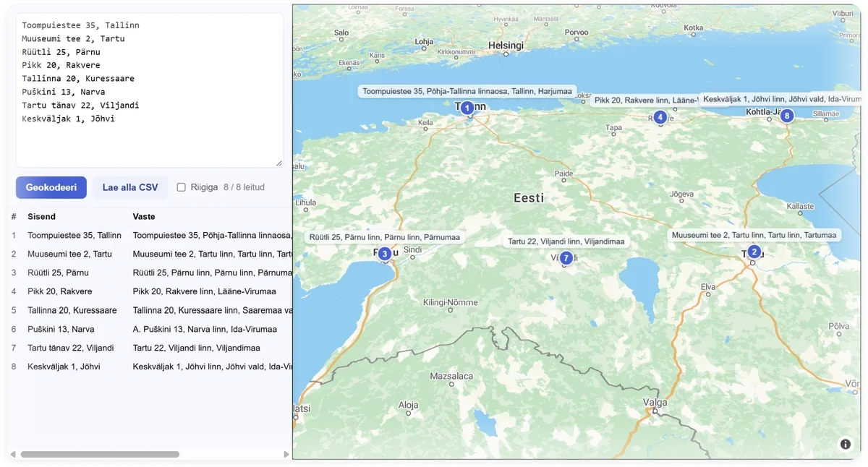Click map marker number 8 near Kohtla-Järve
The image size is (868, 467).
pyautogui.click(x=787, y=116)
